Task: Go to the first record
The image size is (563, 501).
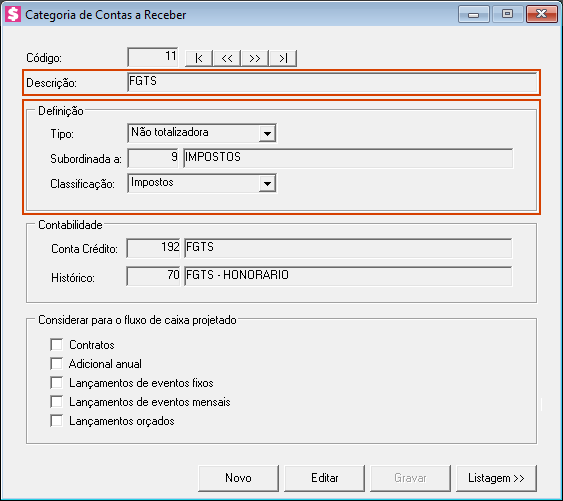Action: 199,58
